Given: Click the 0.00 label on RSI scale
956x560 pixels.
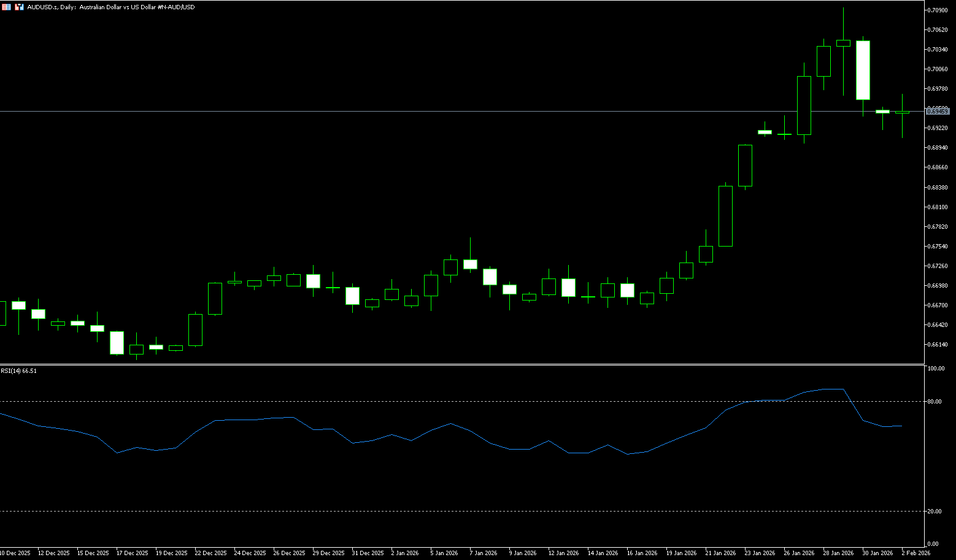Looking at the screenshot, I should pyautogui.click(x=933, y=544).
